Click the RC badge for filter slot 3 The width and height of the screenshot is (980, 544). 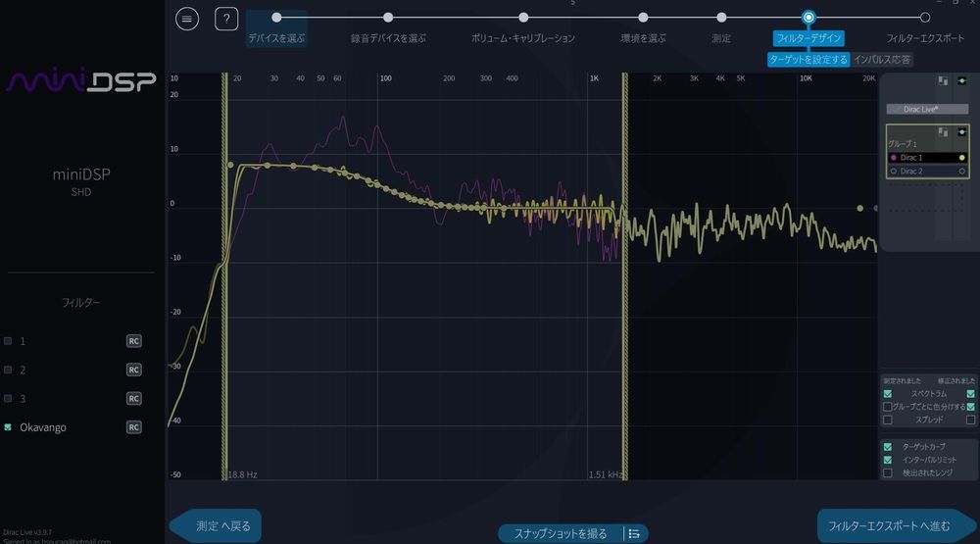point(134,399)
